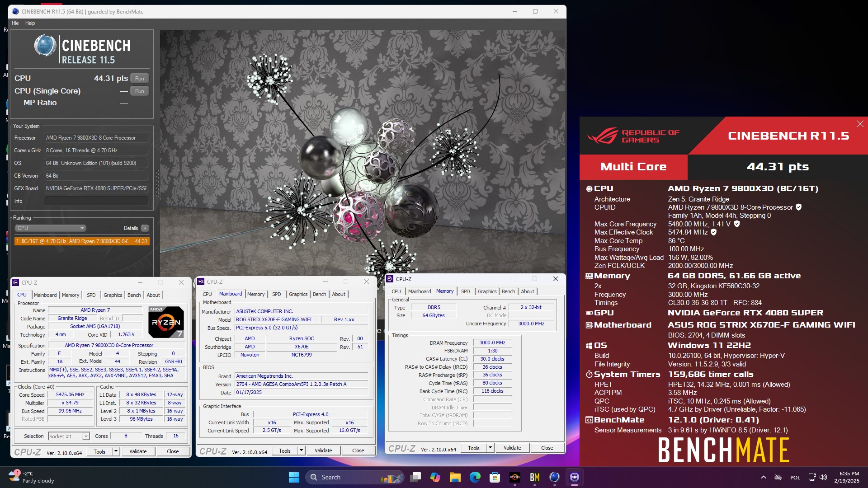Open Graphics tab in middle CPU-Z
The width and height of the screenshot is (868, 488).
click(x=298, y=294)
